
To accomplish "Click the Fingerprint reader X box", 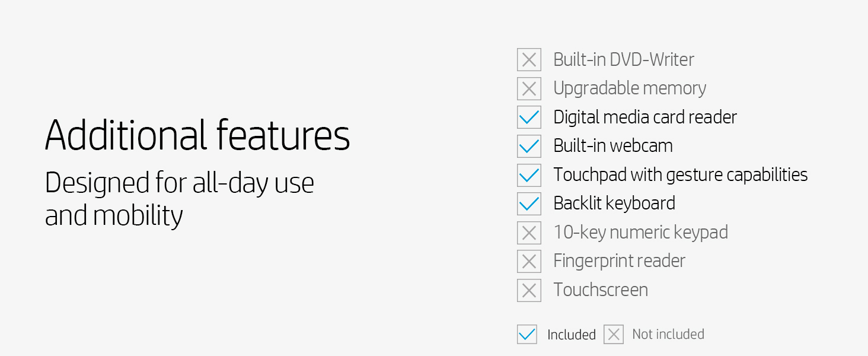I will 529,261.
